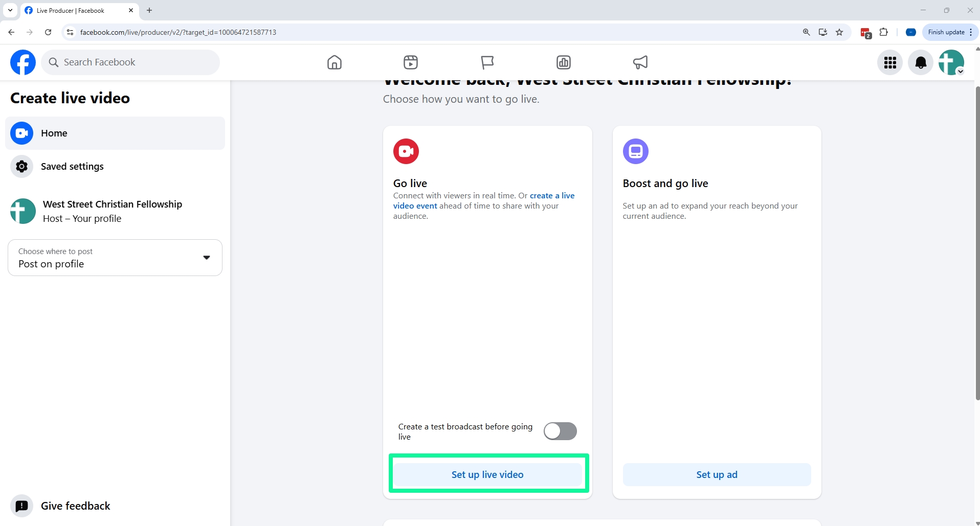Click the browser forward arrow
980x526 pixels.
tap(30, 32)
